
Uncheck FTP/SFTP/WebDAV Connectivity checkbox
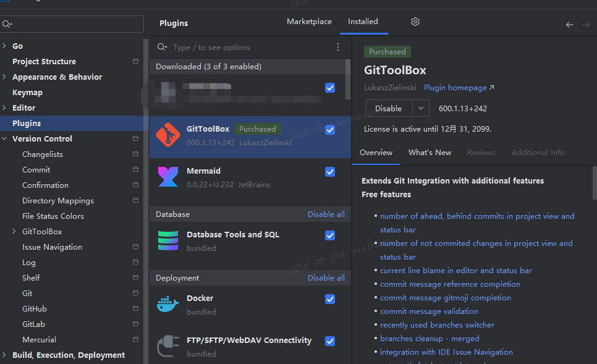(330, 341)
